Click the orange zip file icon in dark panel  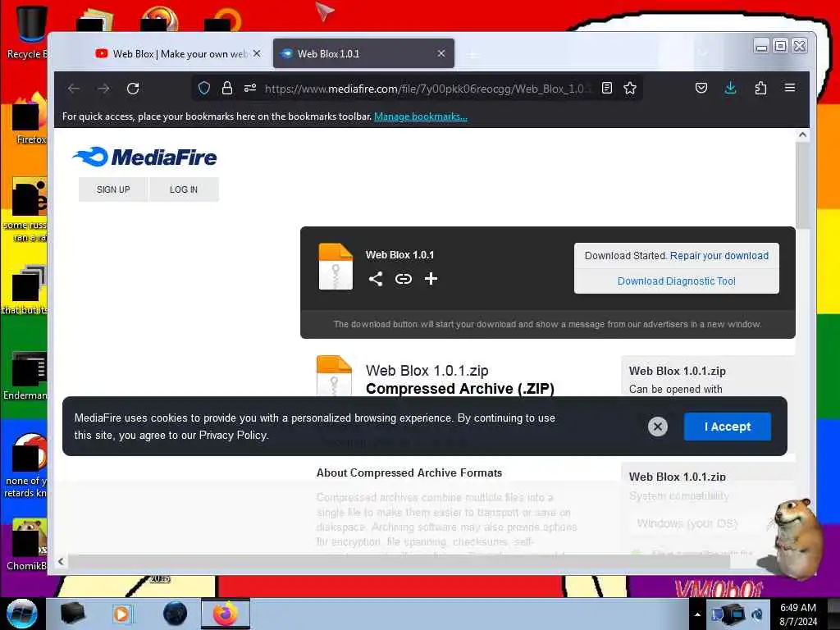[336, 267]
